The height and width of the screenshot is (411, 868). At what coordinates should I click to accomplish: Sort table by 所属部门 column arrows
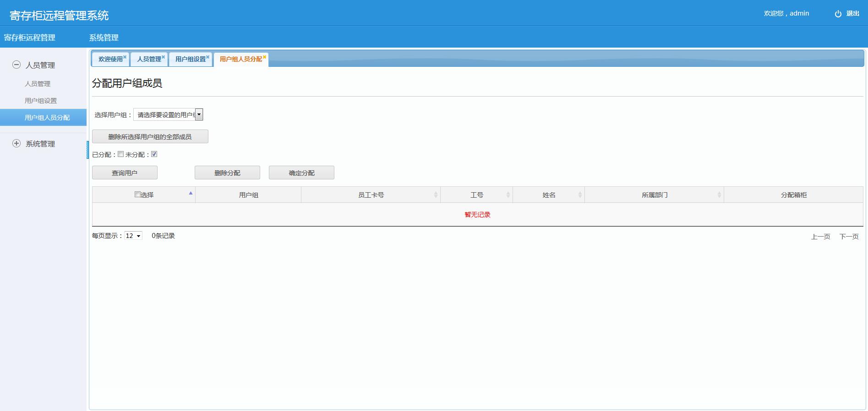[x=719, y=195]
